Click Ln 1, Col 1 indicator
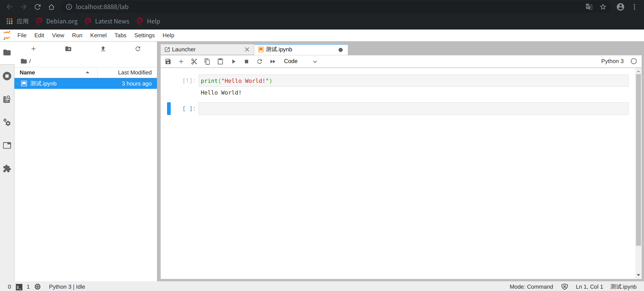The image size is (644, 291). [x=589, y=287]
